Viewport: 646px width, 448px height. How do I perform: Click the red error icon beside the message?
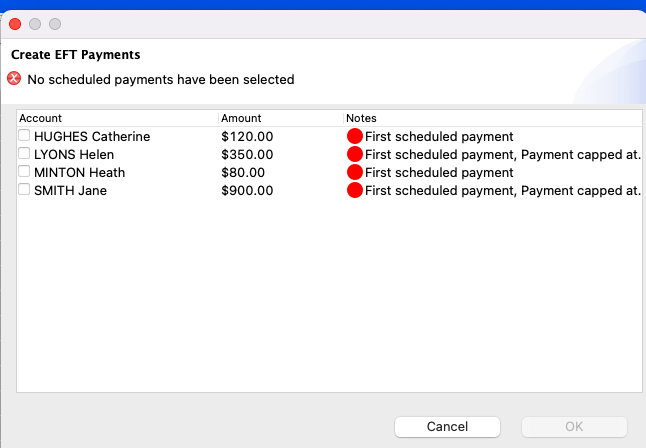14,78
